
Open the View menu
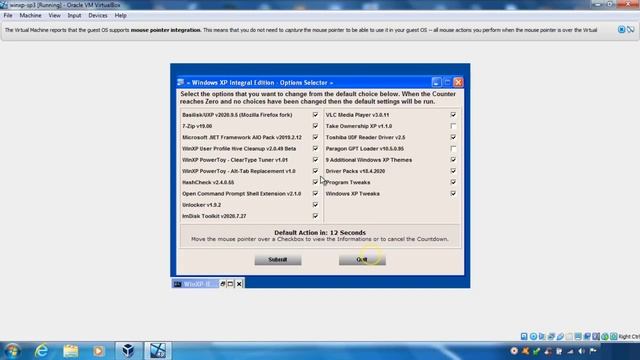click(54, 16)
